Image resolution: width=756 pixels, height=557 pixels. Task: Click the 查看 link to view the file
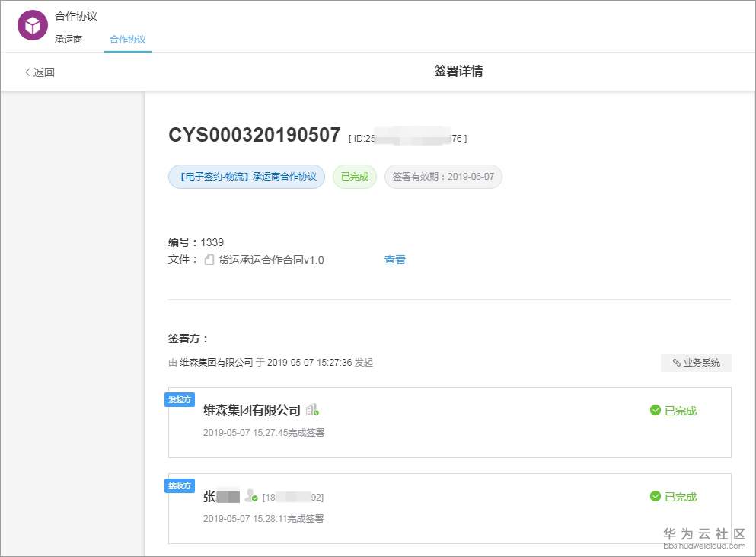coord(395,260)
